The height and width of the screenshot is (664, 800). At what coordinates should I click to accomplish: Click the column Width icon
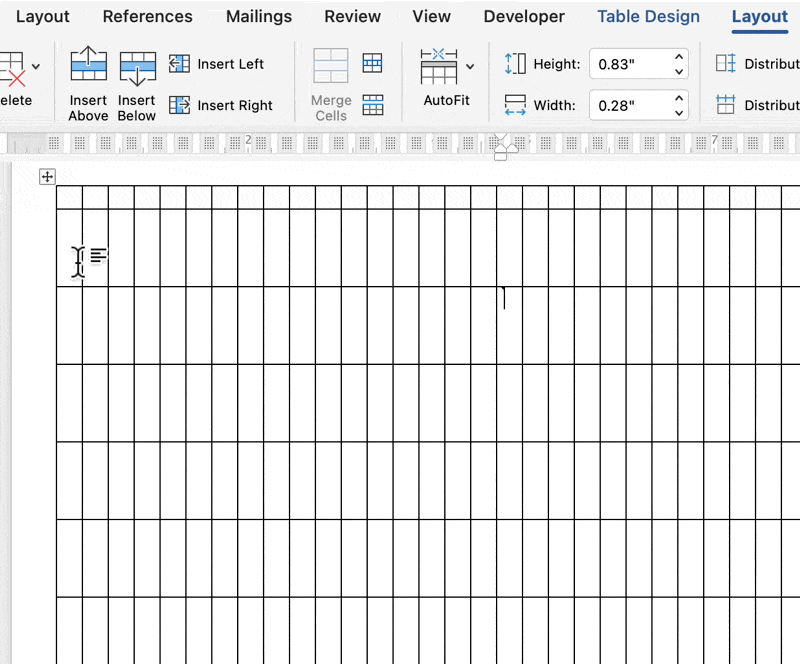tap(515, 105)
